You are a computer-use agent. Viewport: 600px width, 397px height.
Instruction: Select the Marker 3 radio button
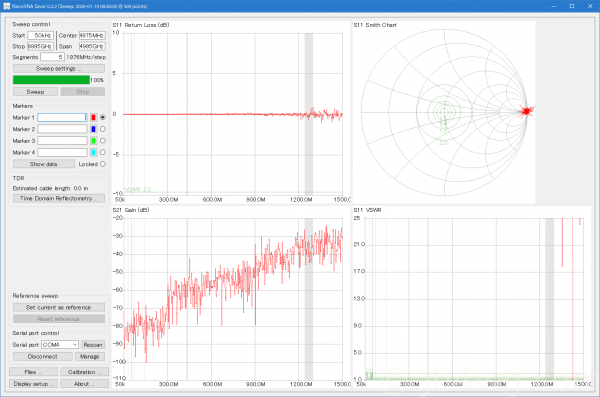point(103,141)
